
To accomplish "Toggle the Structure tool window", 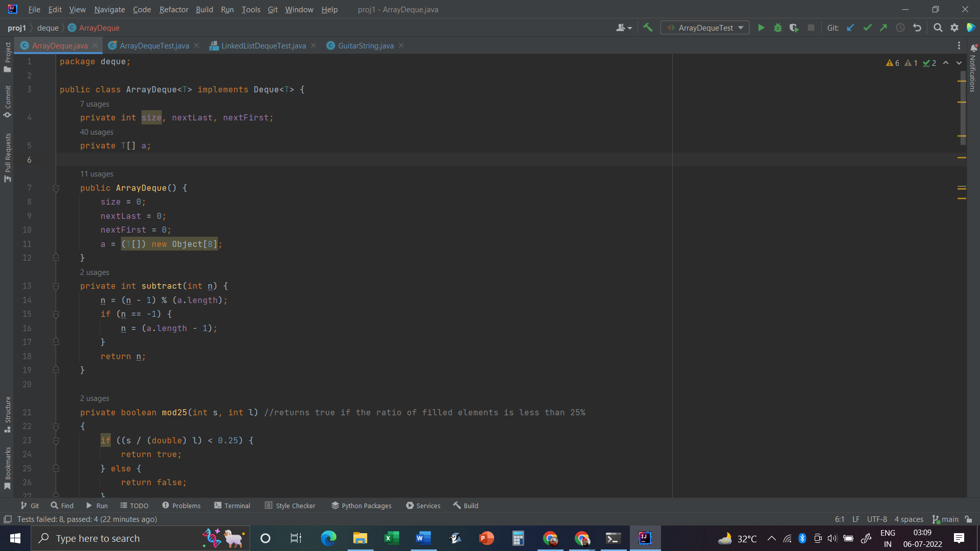I will [7, 413].
